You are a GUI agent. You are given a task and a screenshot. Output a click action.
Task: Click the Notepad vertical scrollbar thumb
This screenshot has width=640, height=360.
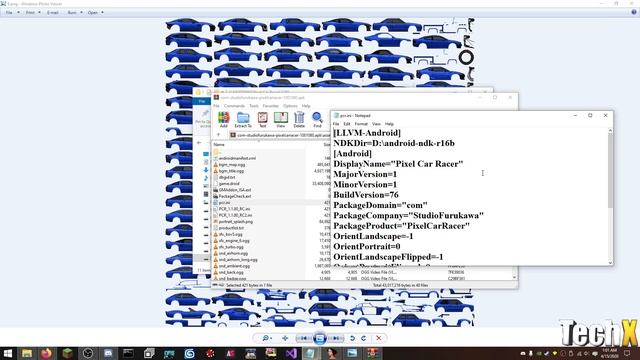point(610,170)
